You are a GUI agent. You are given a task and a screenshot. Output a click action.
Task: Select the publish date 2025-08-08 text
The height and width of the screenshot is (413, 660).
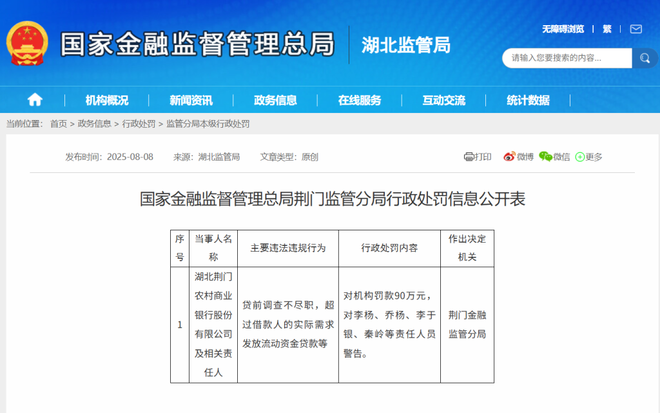coord(130,157)
